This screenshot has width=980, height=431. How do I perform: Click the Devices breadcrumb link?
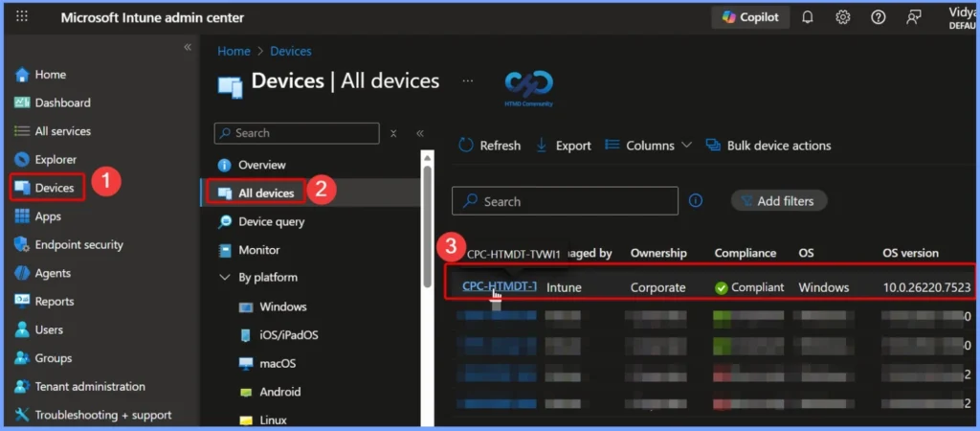point(291,52)
